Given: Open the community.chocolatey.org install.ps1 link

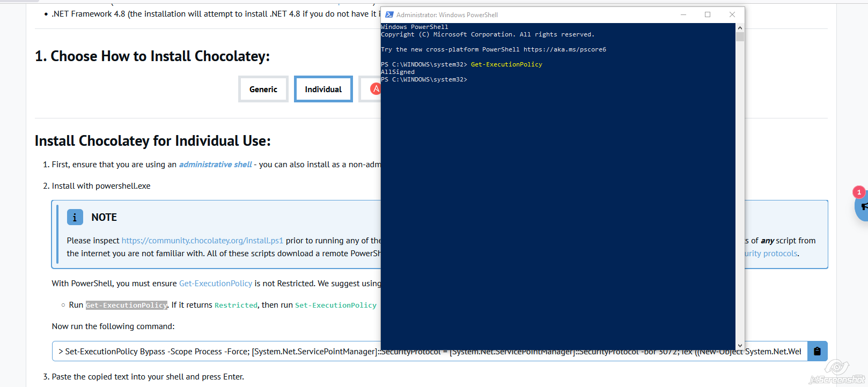Looking at the screenshot, I should click(202, 241).
